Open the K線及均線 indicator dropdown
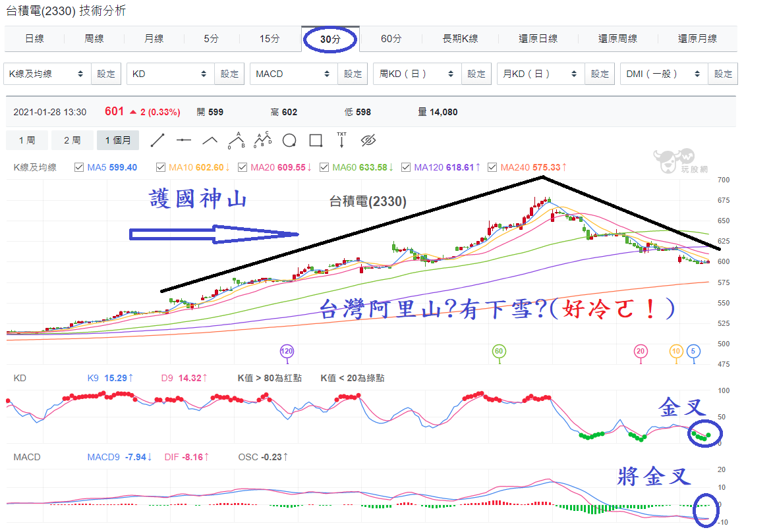This screenshot has height=532, width=773. coord(47,74)
